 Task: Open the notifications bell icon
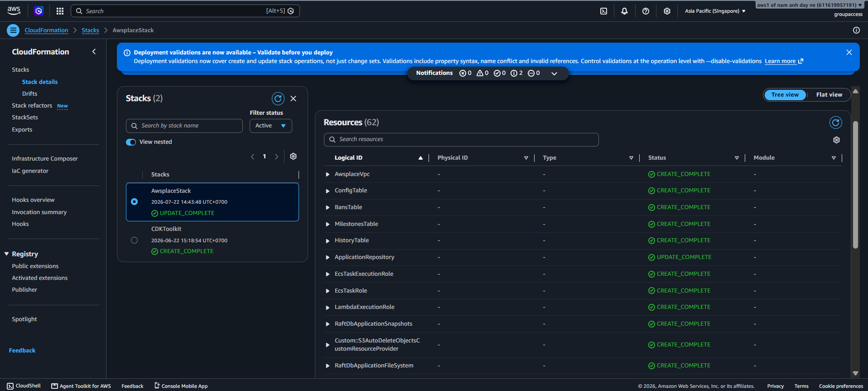click(x=624, y=11)
